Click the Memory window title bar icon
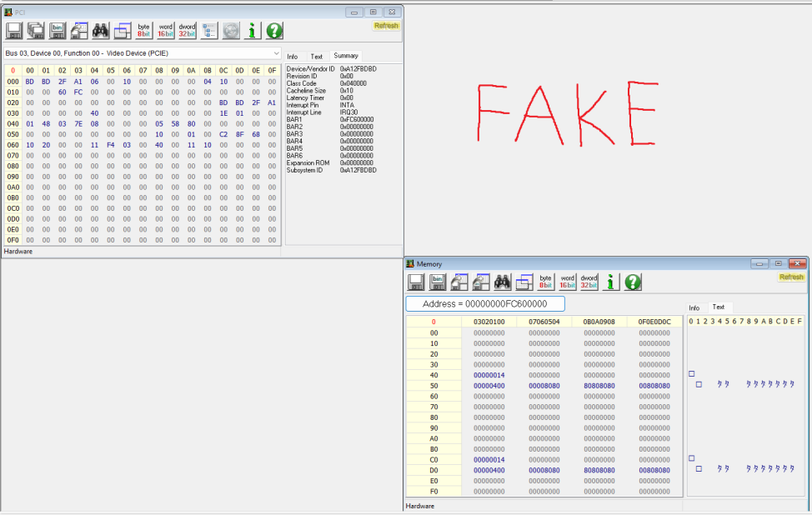The height and width of the screenshot is (515, 812). 410,264
